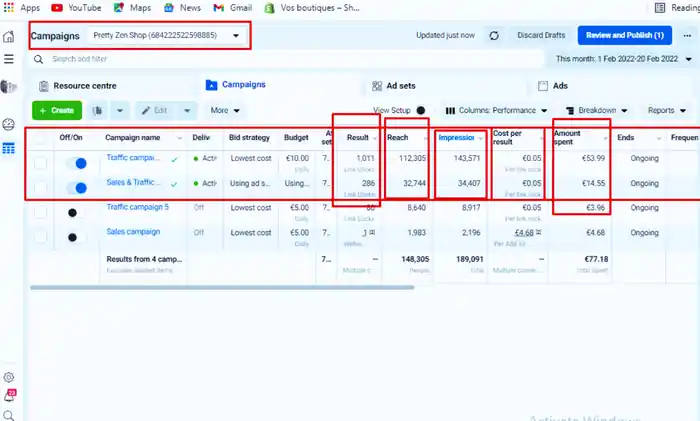Sort by the Amount spent column header
The height and width of the screenshot is (421, 700).
point(567,138)
